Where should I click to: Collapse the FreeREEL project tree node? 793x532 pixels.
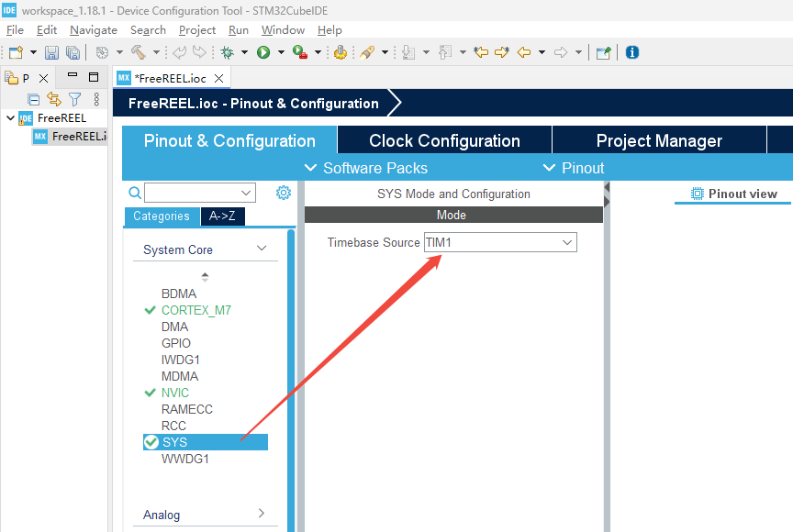(x=11, y=118)
